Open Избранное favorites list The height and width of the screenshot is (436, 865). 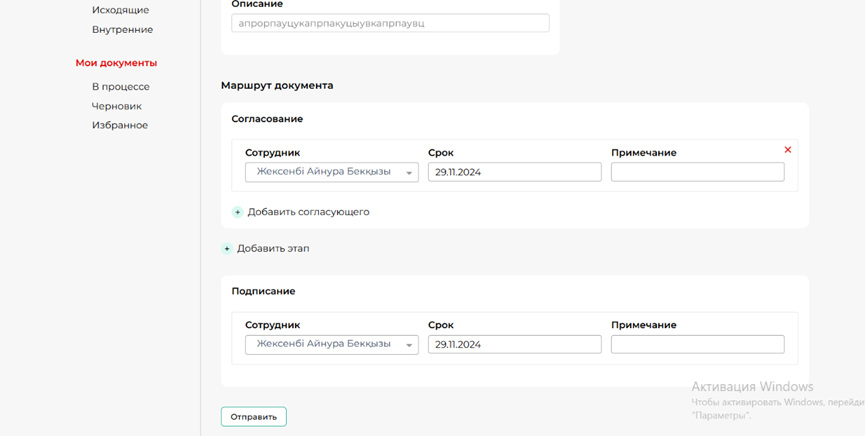tap(119, 125)
